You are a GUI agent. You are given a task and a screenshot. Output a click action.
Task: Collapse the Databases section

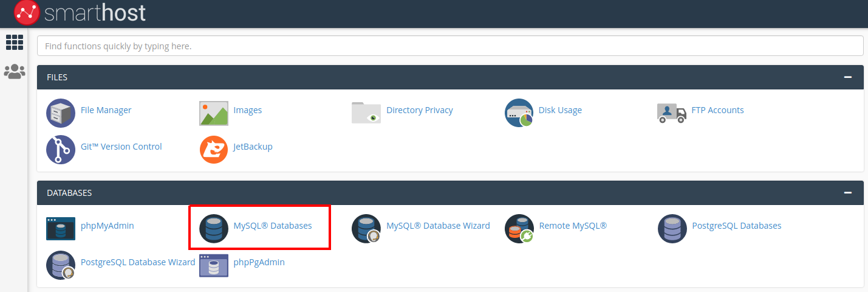click(847, 193)
